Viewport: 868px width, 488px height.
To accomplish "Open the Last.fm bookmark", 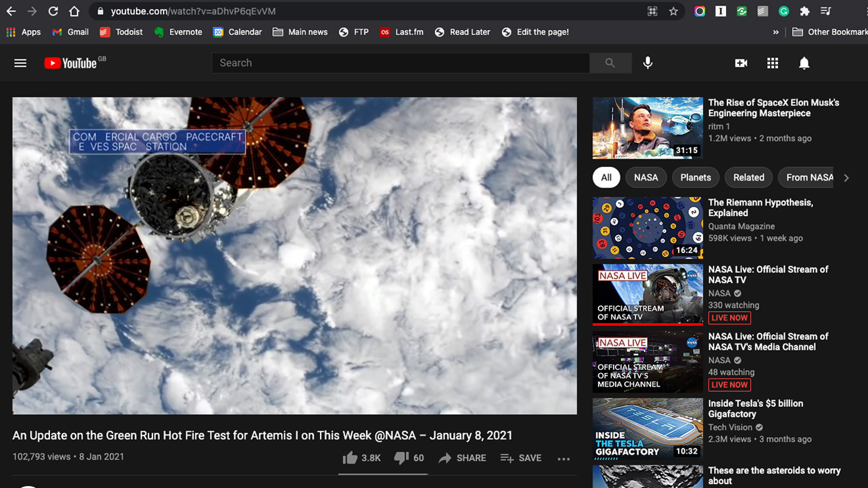I will tap(402, 32).
